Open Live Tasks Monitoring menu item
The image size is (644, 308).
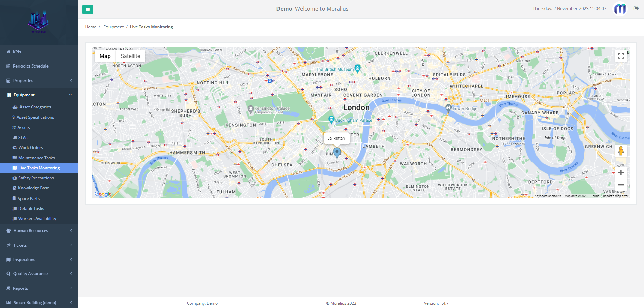point(39,168)
